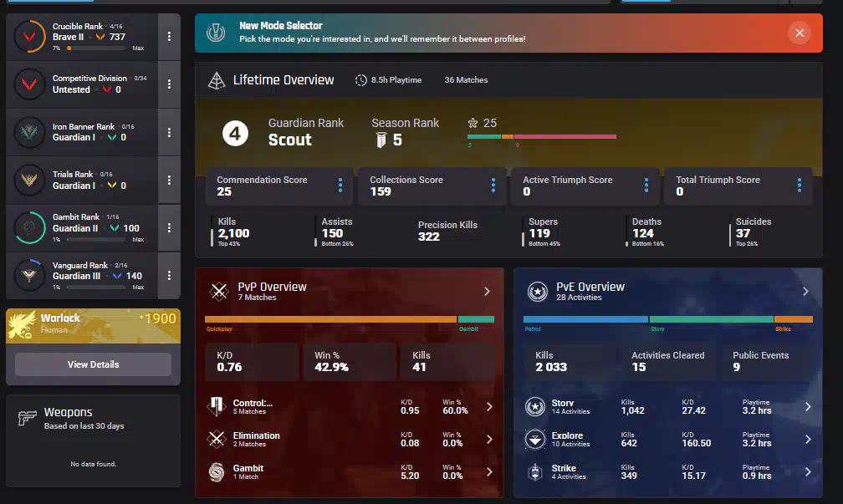The height and width of the screenshot is (504, 843).
Task: Click the Trials Rank emblem icon
Action: click(x=29, y=180)
